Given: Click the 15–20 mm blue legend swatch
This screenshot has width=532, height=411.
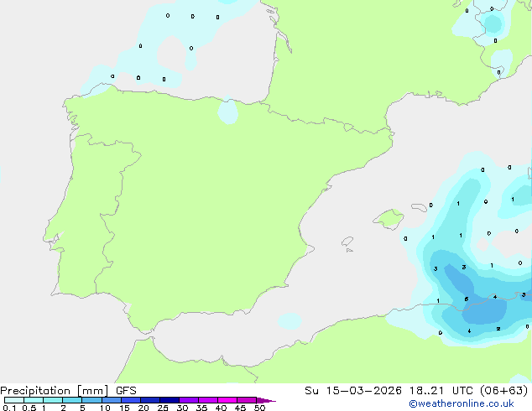Looking at the screenshot, I should [x=130, y=400].
